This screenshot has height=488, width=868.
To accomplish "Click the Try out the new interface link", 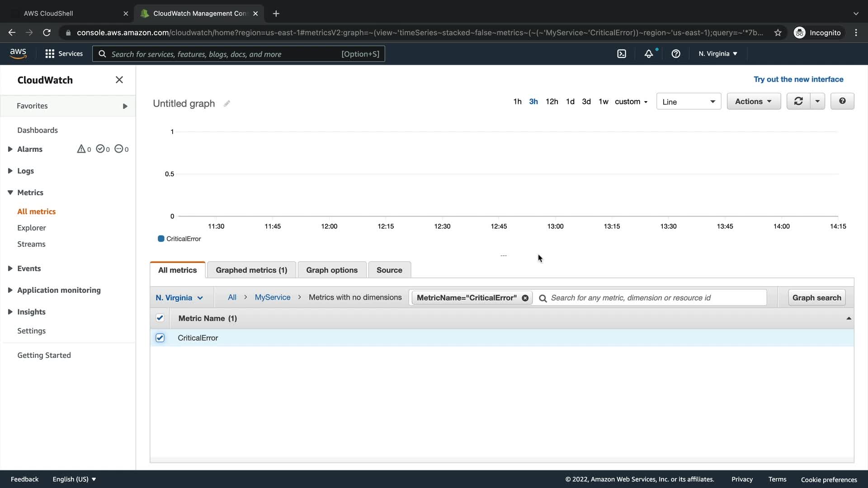I will [x=798, y=79].
